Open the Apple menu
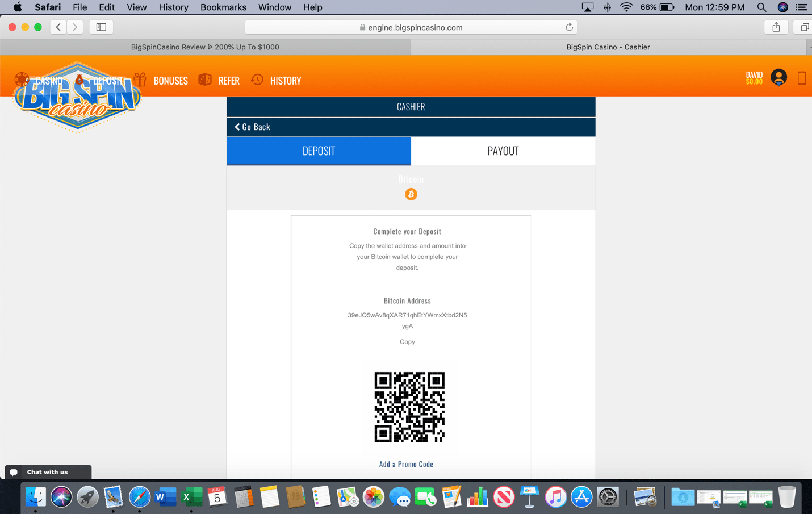This screenshot has width=812, height=514. click(x=18, y=7)
